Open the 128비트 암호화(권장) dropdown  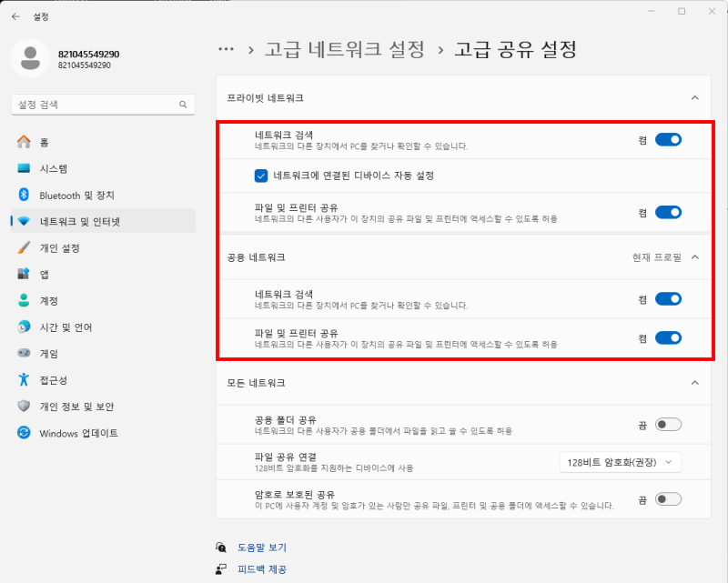tap(621, 462)
